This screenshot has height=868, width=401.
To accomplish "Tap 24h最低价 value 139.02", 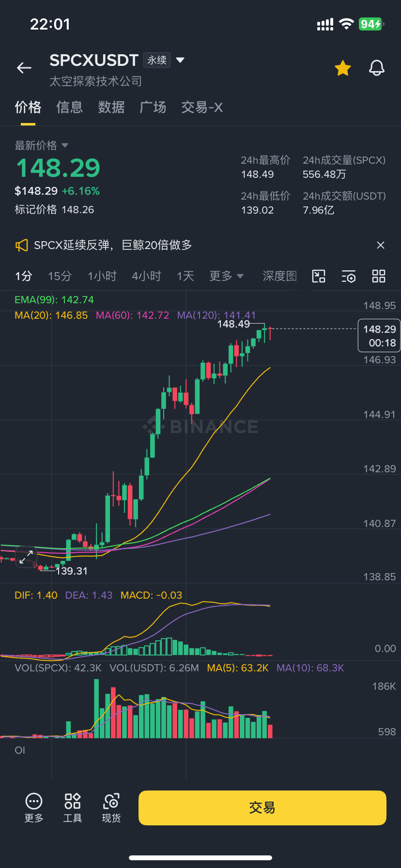I will tap(258, 210).
